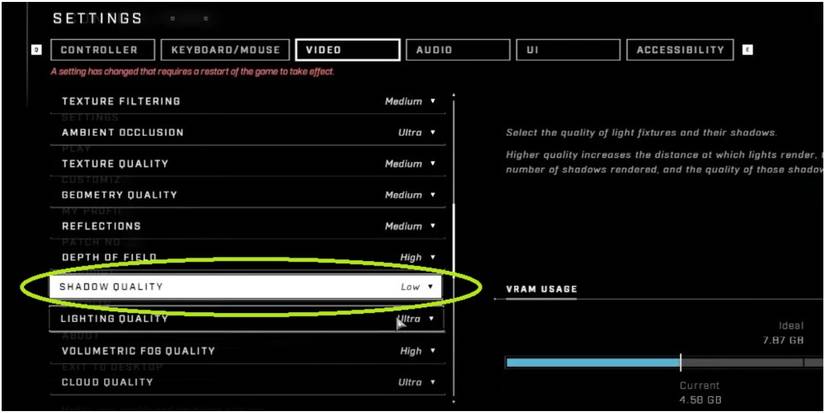Open the Depth of Field dropdown
The width and height of the screenshot is (825, 413).
point(433,257)
